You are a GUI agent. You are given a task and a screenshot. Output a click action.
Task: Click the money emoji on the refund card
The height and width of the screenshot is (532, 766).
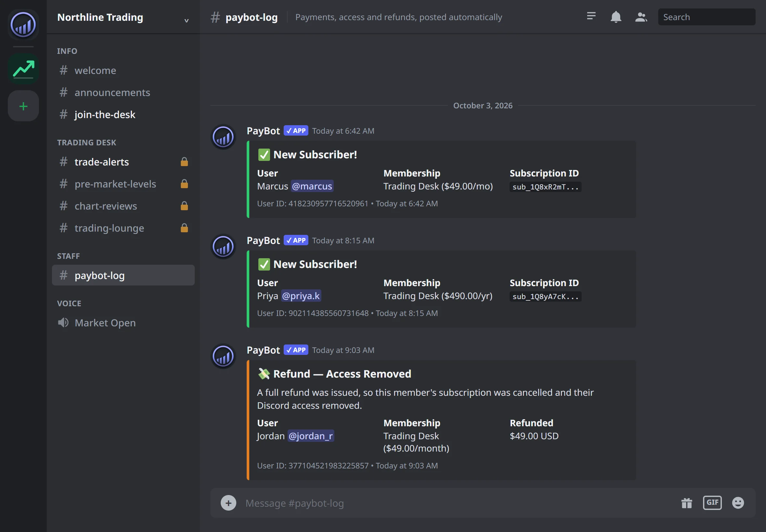click(264, 374)
